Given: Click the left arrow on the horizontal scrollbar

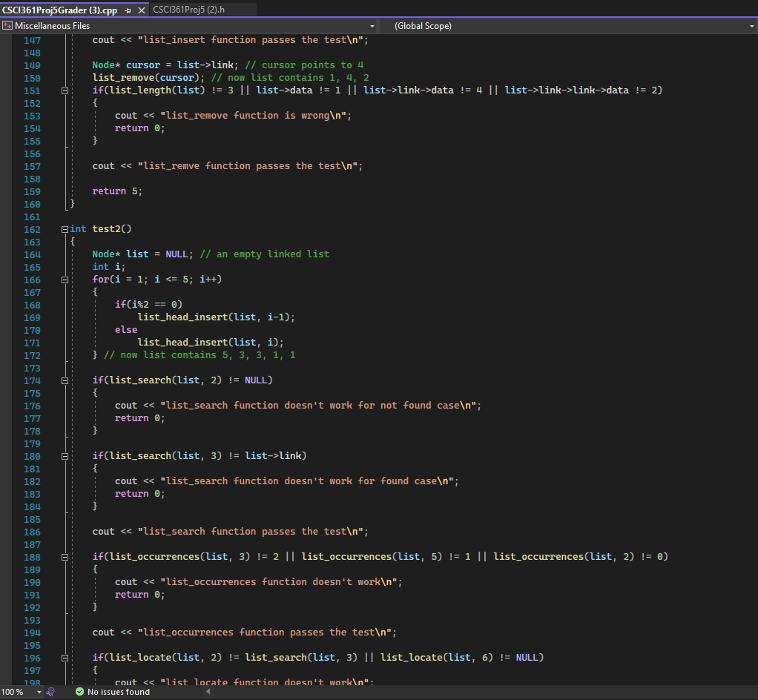Looking at the screenshot, I should pyautogui.click(x=208, y=692).
